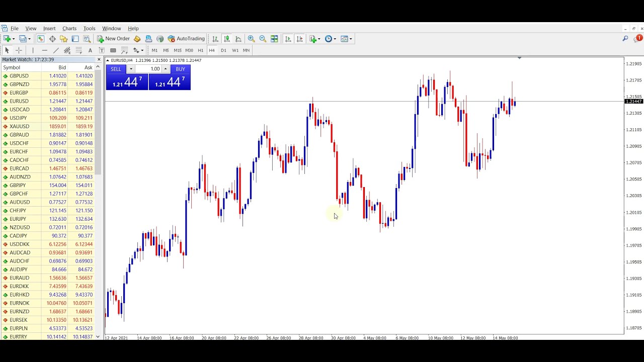This screenshot has height=362, width=644.
Task: Toggle the Market Watch window
Action: pos(41,39)
